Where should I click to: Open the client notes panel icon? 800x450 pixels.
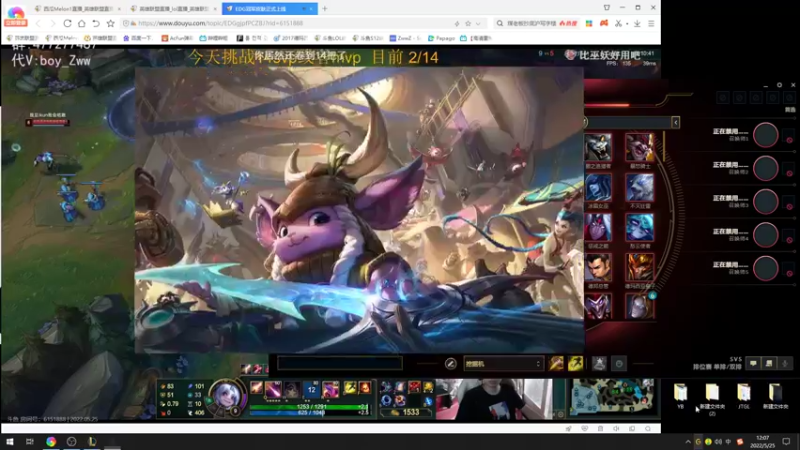coord(769,363)
